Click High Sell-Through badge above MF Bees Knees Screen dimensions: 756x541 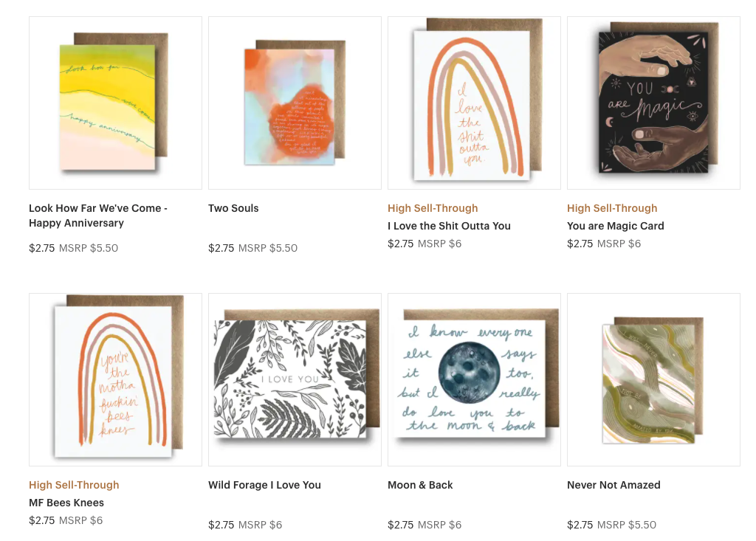[x=74, y=485]
